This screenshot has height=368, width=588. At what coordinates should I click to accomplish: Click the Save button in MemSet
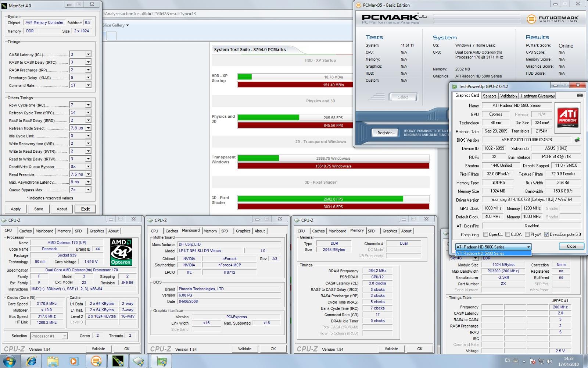[x=39, y=209]
